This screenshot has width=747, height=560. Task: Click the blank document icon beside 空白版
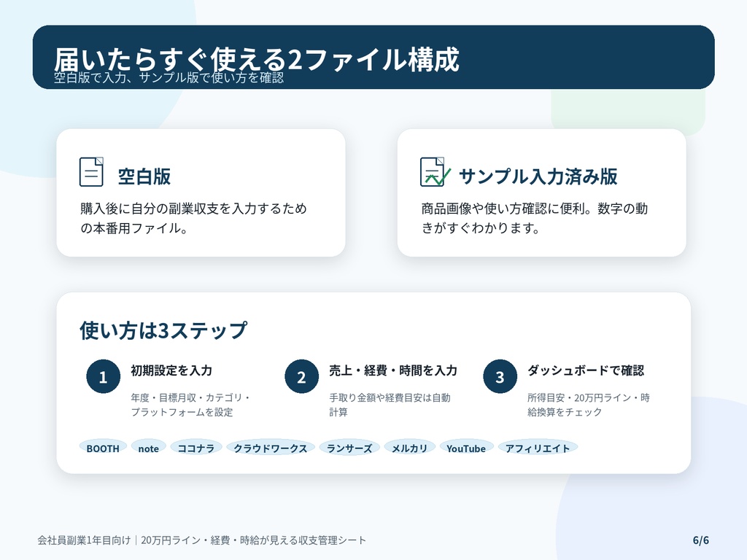point(91,172)
